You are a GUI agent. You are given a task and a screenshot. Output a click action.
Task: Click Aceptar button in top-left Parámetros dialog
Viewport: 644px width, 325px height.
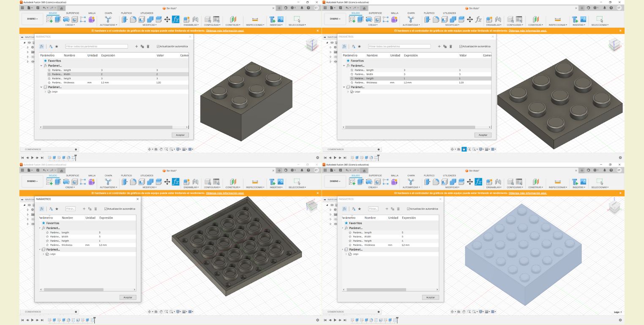pos(180,135)
